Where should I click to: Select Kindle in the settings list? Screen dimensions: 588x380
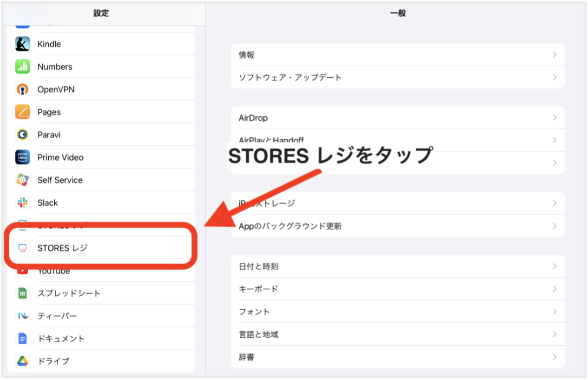101,44
